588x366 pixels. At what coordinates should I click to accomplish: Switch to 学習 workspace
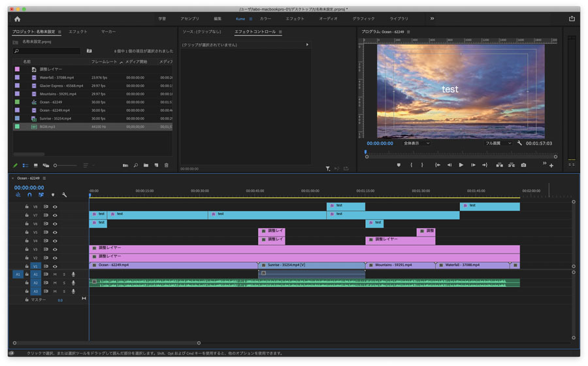click(162, 19)
